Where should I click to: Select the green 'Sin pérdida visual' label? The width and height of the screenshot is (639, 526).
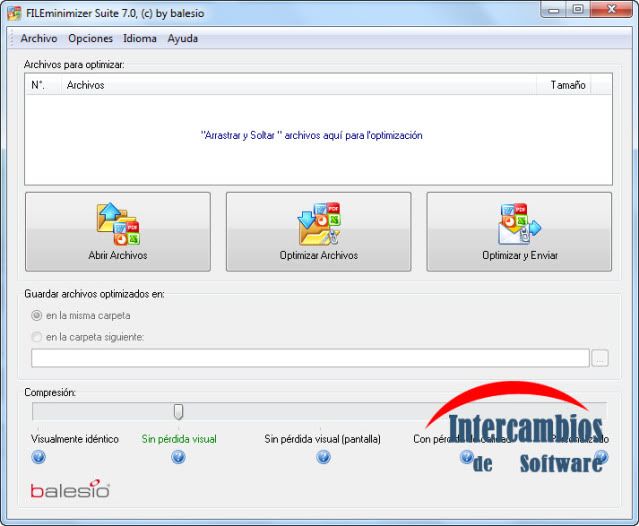[179, 439]
